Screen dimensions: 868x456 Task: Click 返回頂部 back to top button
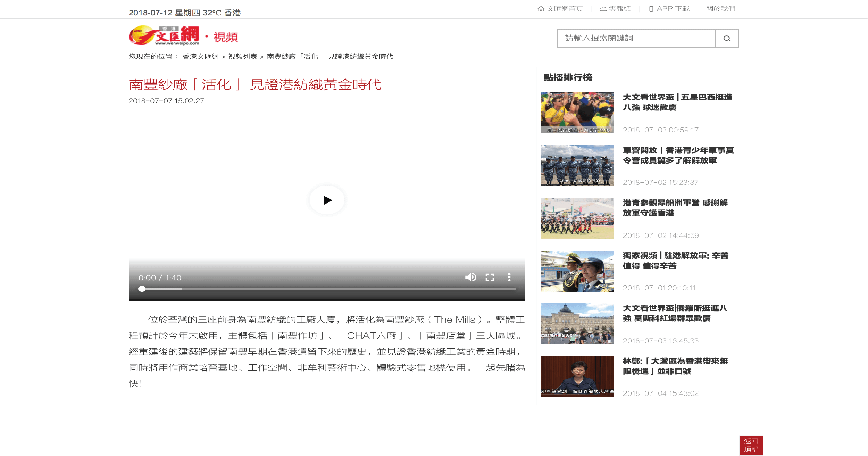point(751,445)
